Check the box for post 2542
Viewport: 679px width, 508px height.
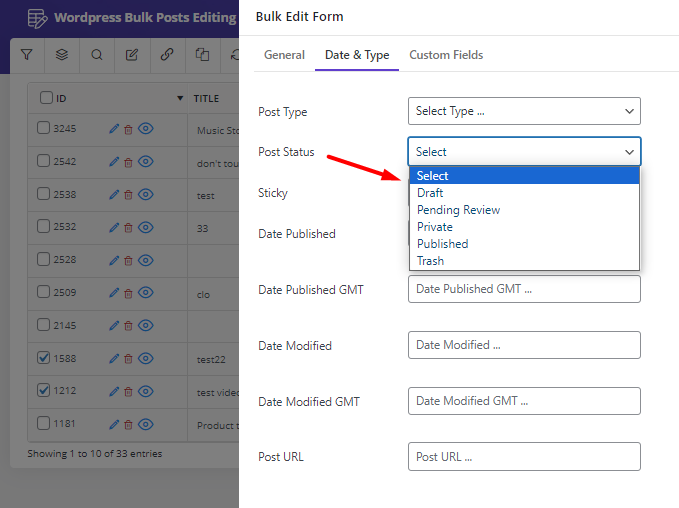point(43,161)
